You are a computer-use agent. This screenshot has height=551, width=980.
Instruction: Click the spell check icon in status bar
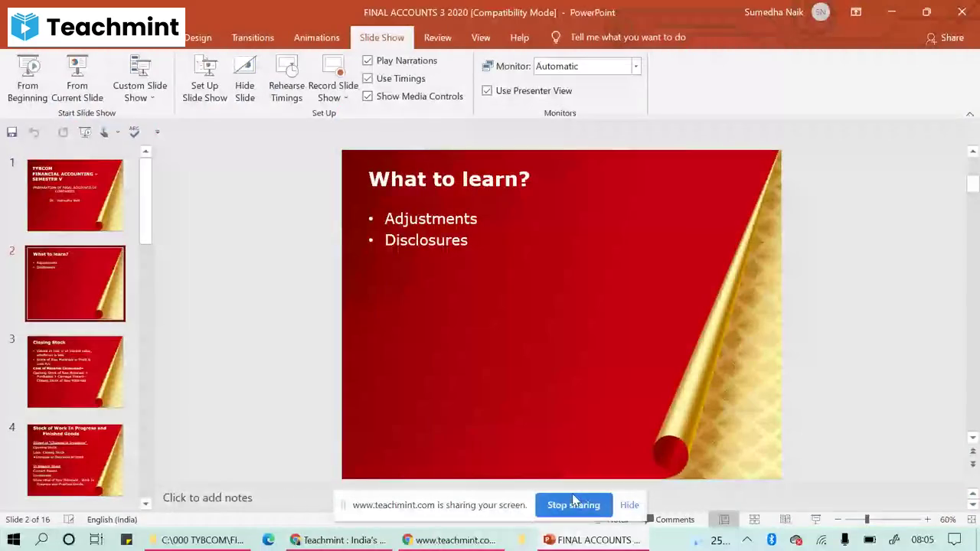(69, 520)
